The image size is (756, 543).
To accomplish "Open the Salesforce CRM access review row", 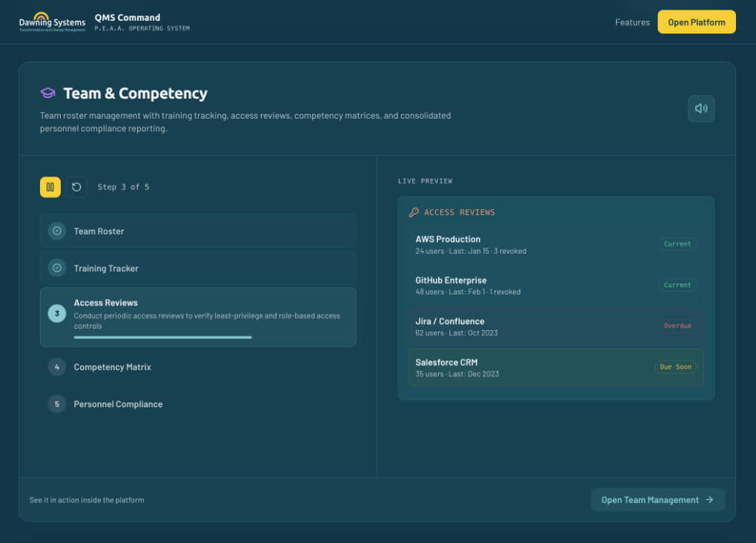I will click(519, 367).
